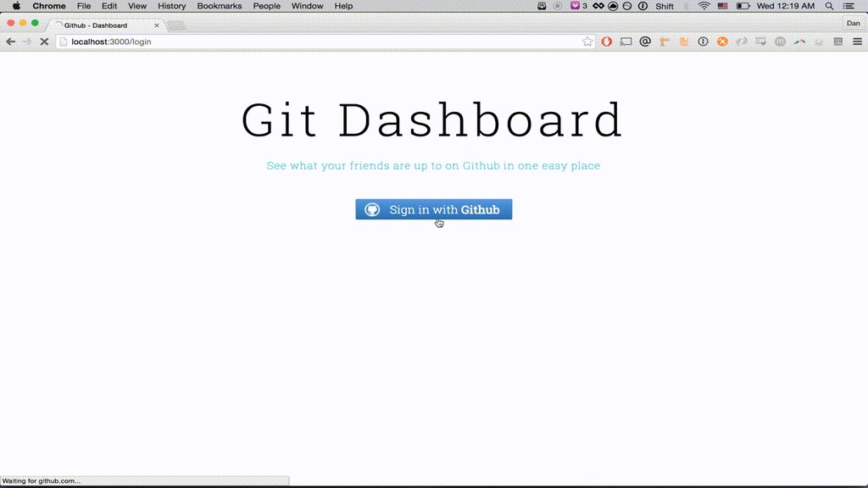Screen dimensions: 868x488
Task: Open the 1Password menu bar icon
Action: pyautogui.click(x=643, y=6)
